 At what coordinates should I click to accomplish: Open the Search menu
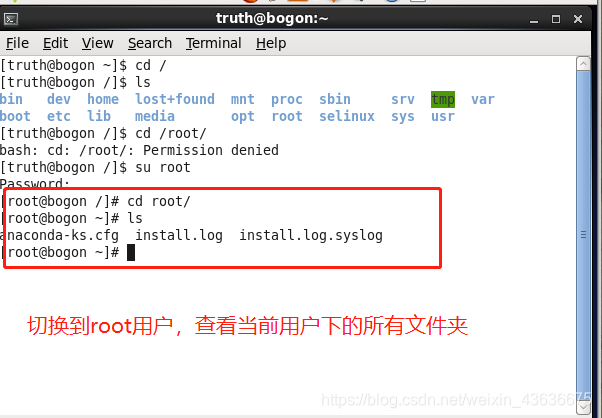[150, 43]
